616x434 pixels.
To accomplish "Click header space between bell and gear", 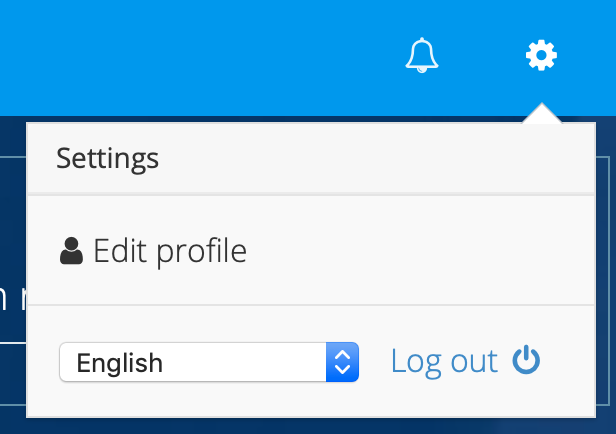I will point(482,55).
